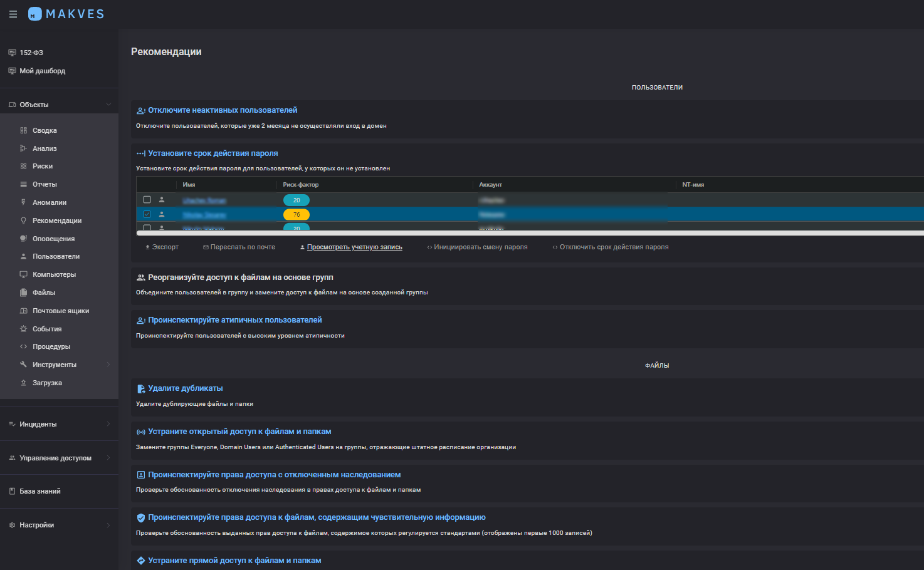Image resolution: width=924 pixels, height=570 pixels.
Task: Click the Анализ sidebar icon
Action: 24,148
